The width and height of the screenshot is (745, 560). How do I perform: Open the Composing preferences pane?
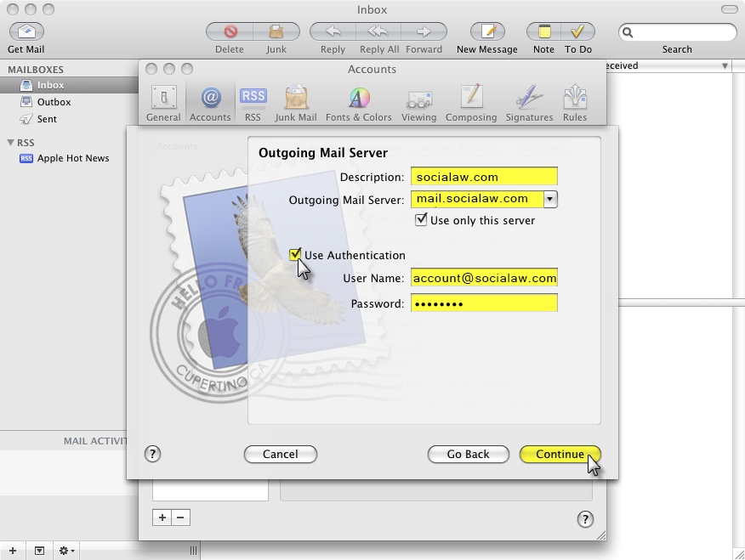(x=471, y=103)
